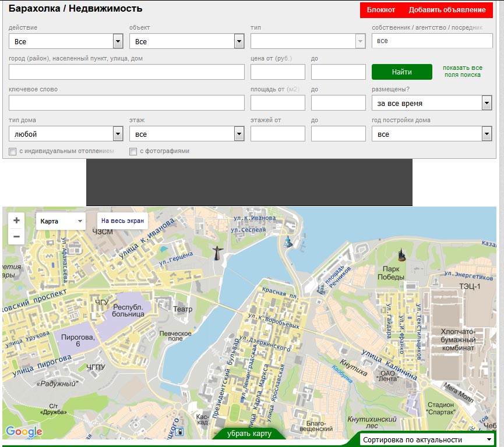Open the 'размещены?' за все время dropdown
This screenshot has height=447, width=504.
[x=432, y=103]
